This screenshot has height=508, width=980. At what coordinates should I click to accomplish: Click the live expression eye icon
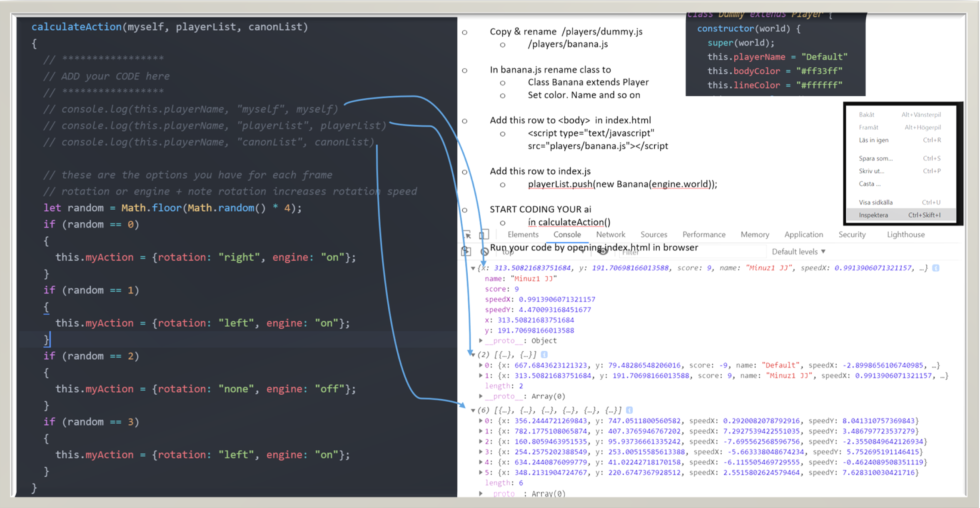[603, 252]
